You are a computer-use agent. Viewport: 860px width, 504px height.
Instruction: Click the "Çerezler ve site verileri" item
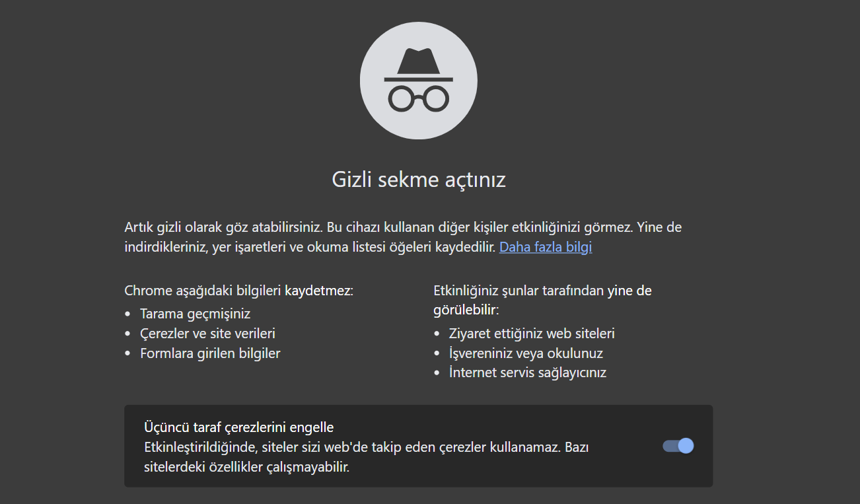207,334
